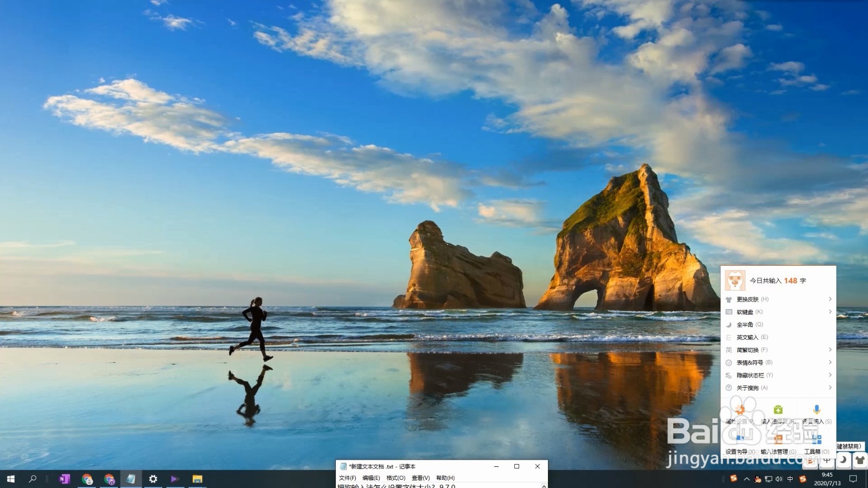Open Notepad 帮助(H) menu
868x488 pixels.
pyautogui.click(x=445, y=478)
